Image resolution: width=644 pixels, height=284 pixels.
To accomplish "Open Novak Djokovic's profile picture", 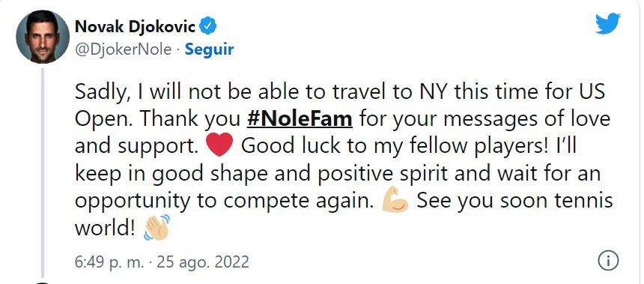I will tap(43, 37).
